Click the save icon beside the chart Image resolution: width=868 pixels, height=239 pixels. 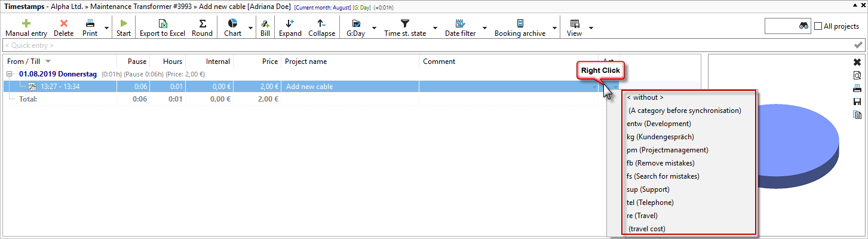857,102
